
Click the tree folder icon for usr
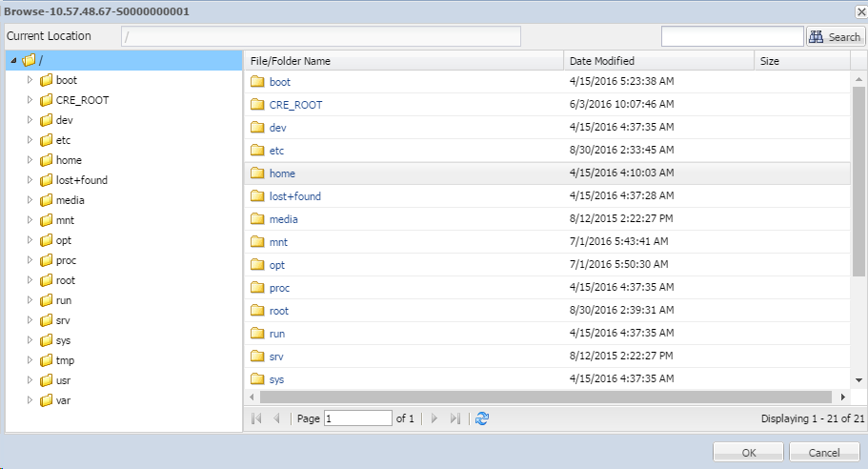(47, 380)
